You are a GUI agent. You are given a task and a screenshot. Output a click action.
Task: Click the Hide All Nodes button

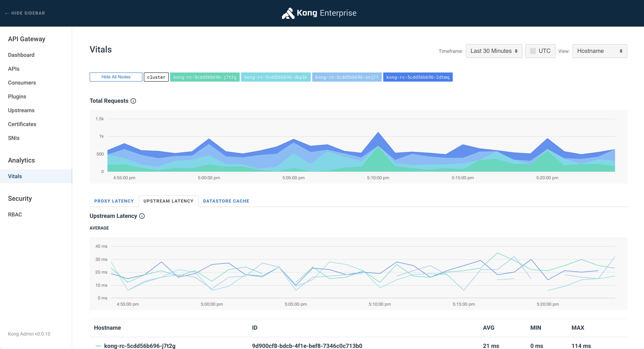coord(116,77)
